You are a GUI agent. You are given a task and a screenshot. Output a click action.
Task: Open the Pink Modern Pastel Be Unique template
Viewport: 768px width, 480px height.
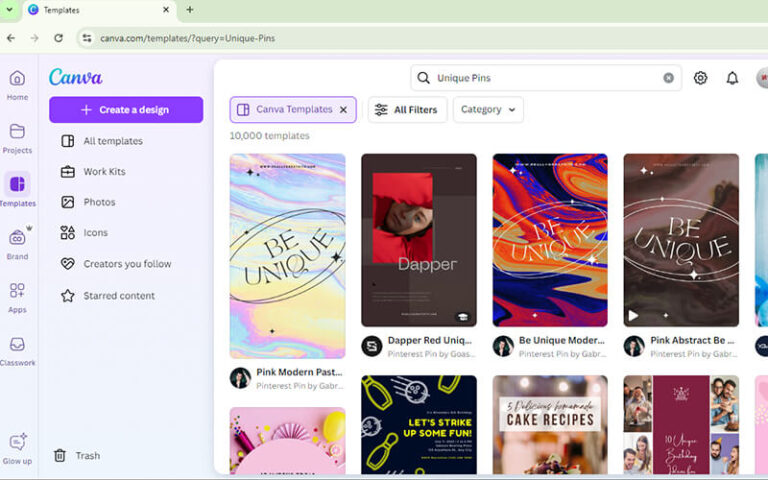pyautogui.click(x=288, y=256)
